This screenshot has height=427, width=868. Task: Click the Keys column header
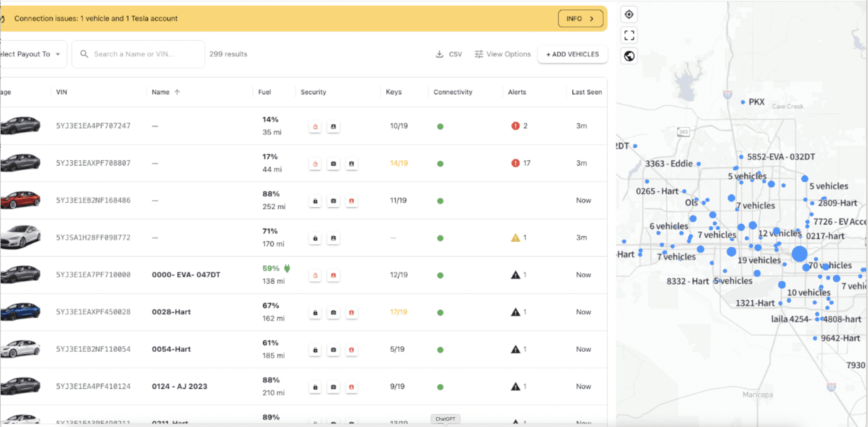pos(394,92)
